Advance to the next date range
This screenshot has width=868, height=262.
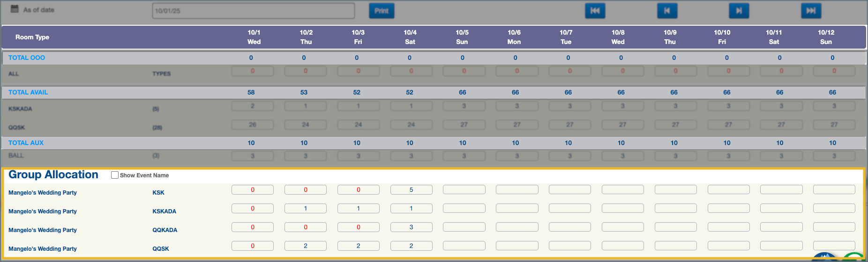pos(739,11)
